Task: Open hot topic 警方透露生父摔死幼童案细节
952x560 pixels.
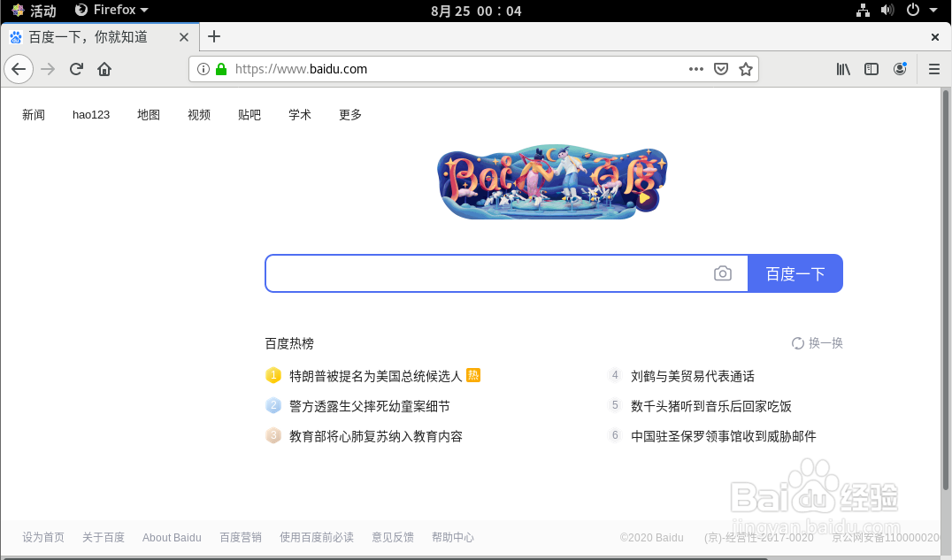Action: pyautogui.click(x=370, y=406)
